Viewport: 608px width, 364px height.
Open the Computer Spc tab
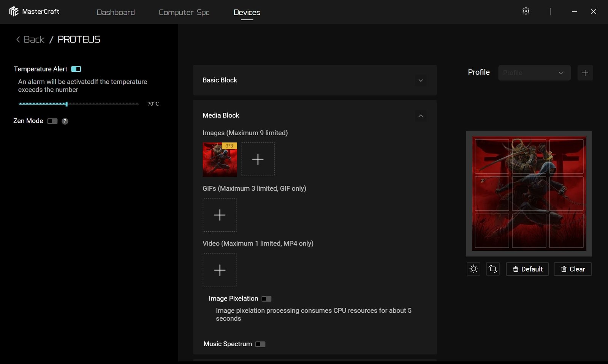tap(184, 13)
